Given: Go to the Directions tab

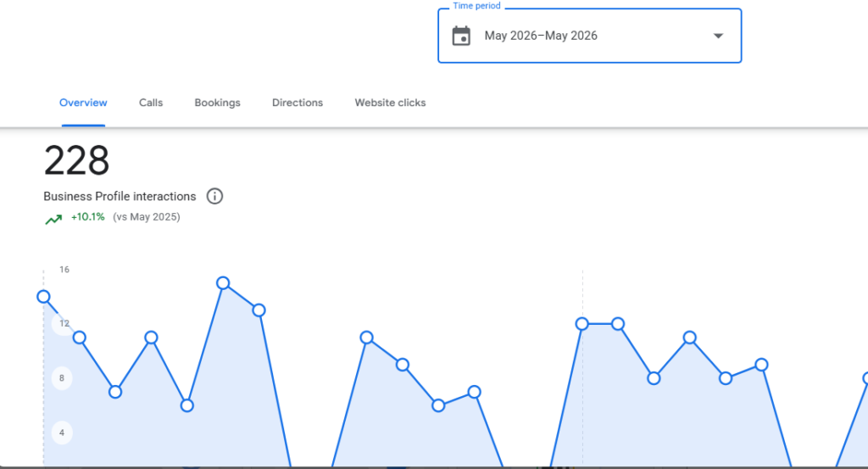Looking at the screenshot, I should click(x=298, y=103).
